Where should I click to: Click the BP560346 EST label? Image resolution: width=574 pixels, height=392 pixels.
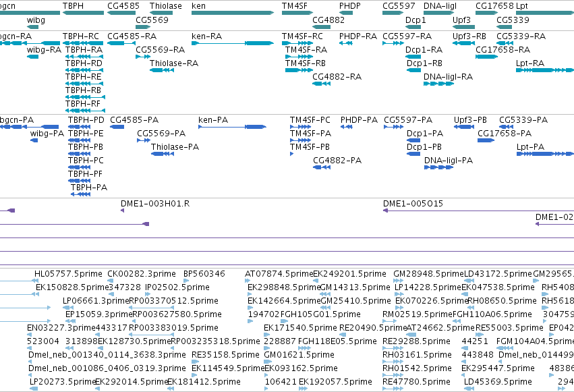point(204,274)
